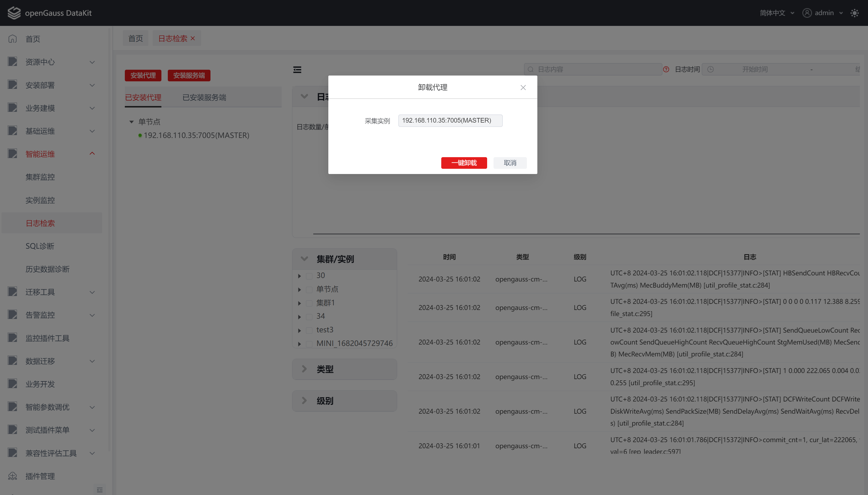Click 取消 to cancel the uninstall

509,163
